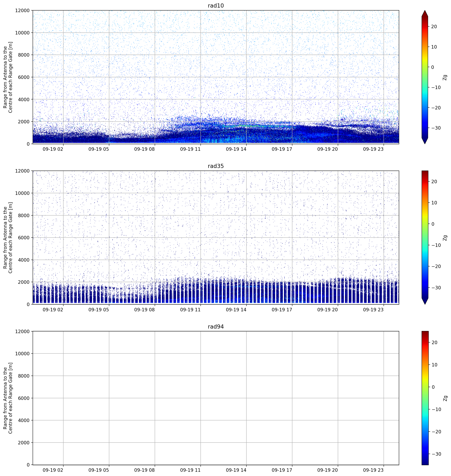Click the −10 label on rad94 colorbar
The width and height of the screenshot is (451, 476).
tap(436, 409)
